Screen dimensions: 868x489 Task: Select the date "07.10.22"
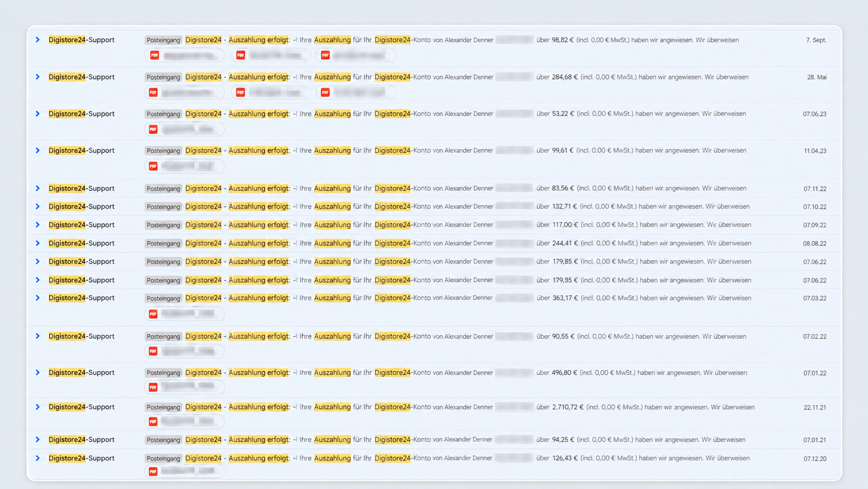click(815, 207)
